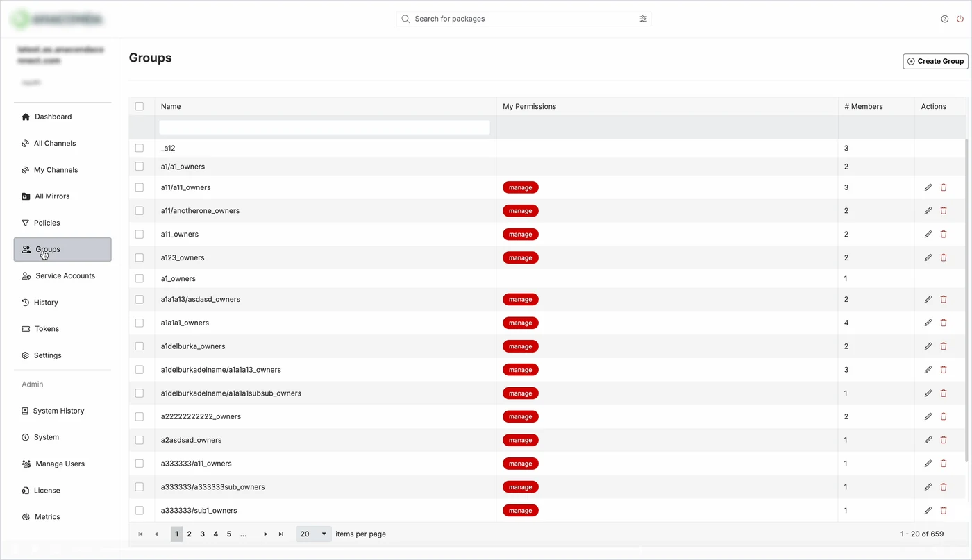Click the Search for packages field
The height and width of the screenshot is (560, 972).
(523, 19)
